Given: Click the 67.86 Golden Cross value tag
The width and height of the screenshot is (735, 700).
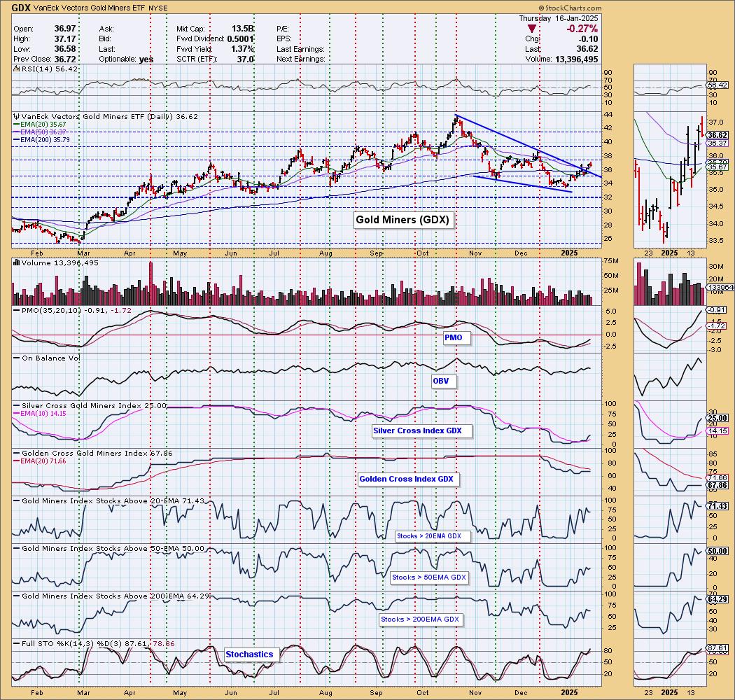Looking at the screenshot, I should click(717, 485).
